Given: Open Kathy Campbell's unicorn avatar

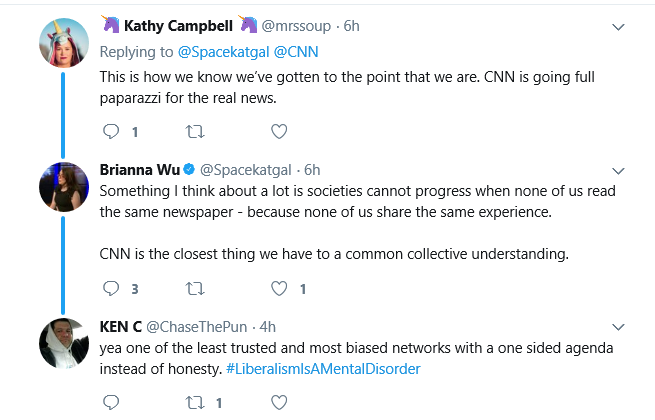Looking at the screenshot, I should [64, 43].
